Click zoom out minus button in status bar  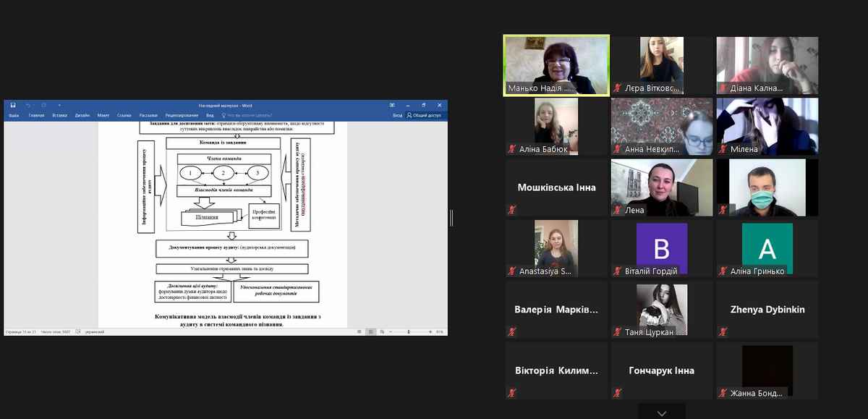click(391, 331)
